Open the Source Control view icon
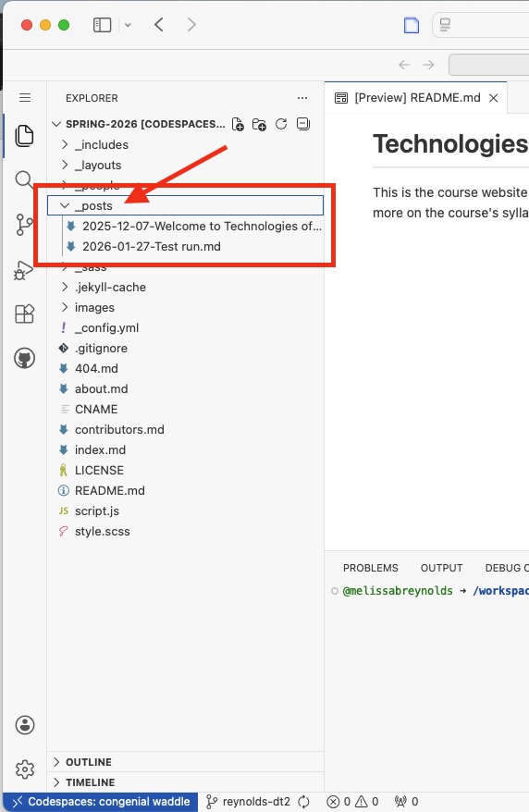This screenshot has height=812, width=529. [24, 225]
